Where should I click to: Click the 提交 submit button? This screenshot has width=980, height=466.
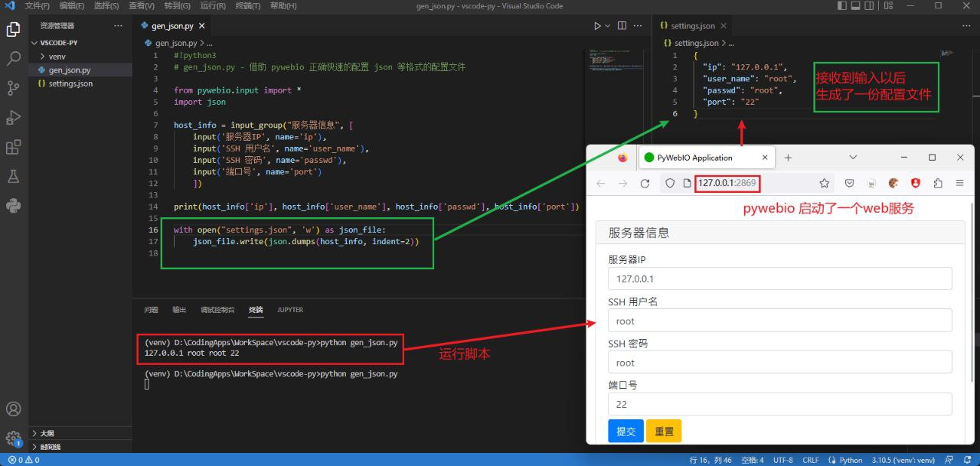pos(626,431)
